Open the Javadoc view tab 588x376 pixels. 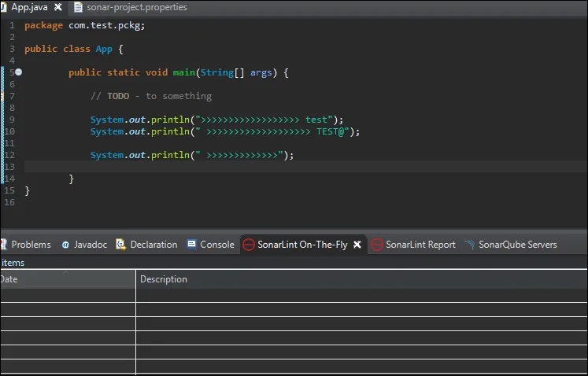coord(91,245)
